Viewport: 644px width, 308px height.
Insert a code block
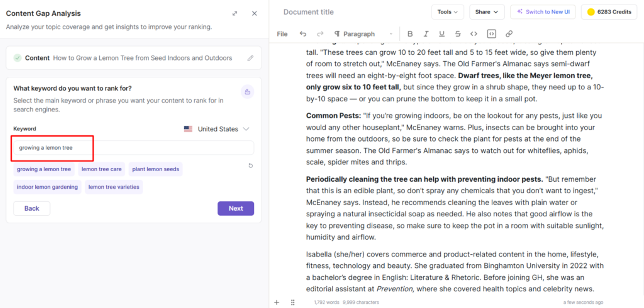(491, 34)
